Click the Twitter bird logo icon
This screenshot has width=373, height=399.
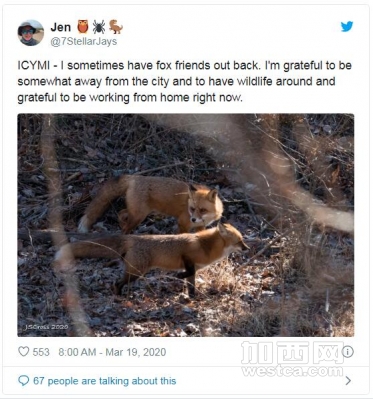point(347,26)
